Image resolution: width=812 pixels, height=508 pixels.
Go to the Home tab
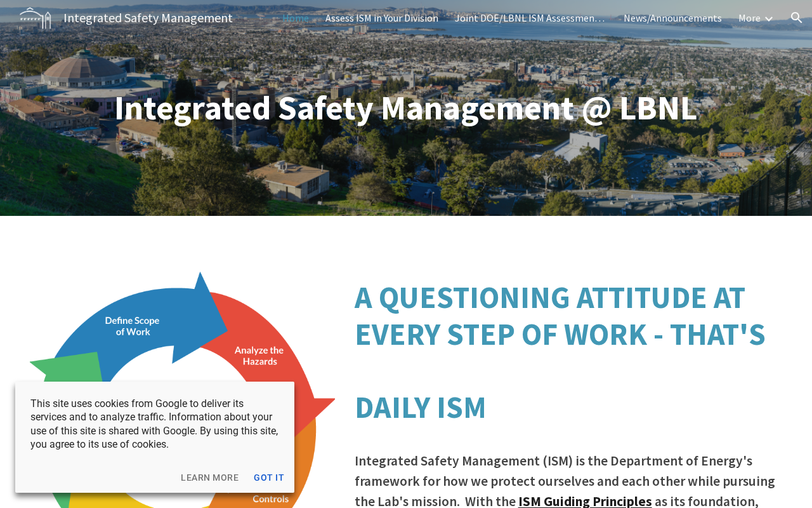[296, 18]
